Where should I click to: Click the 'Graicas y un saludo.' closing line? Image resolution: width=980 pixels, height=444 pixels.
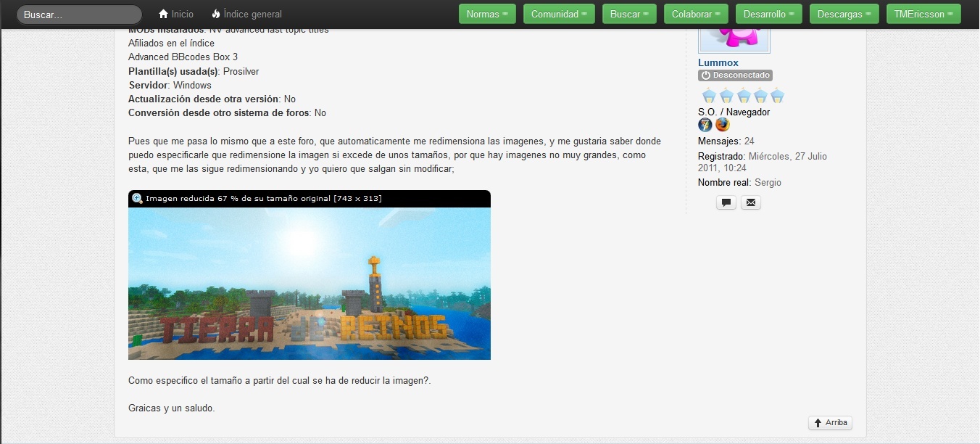point(172,408)
